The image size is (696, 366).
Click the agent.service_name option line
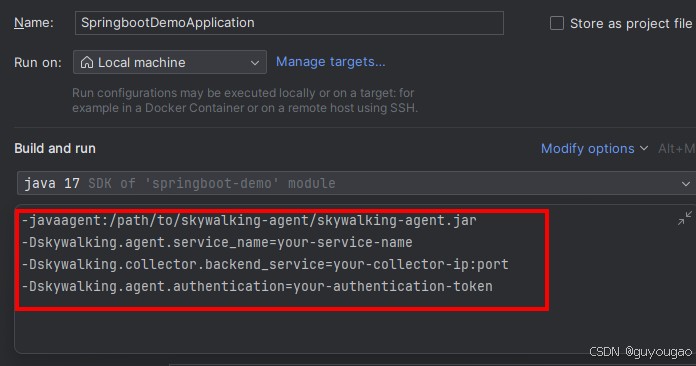(217, 242)
